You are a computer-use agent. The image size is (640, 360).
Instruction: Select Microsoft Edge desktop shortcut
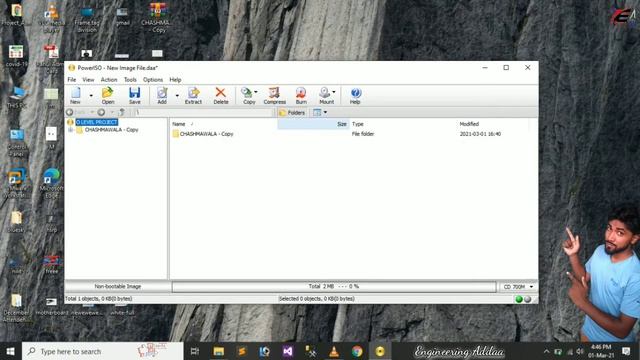click(x=51, y=183)
